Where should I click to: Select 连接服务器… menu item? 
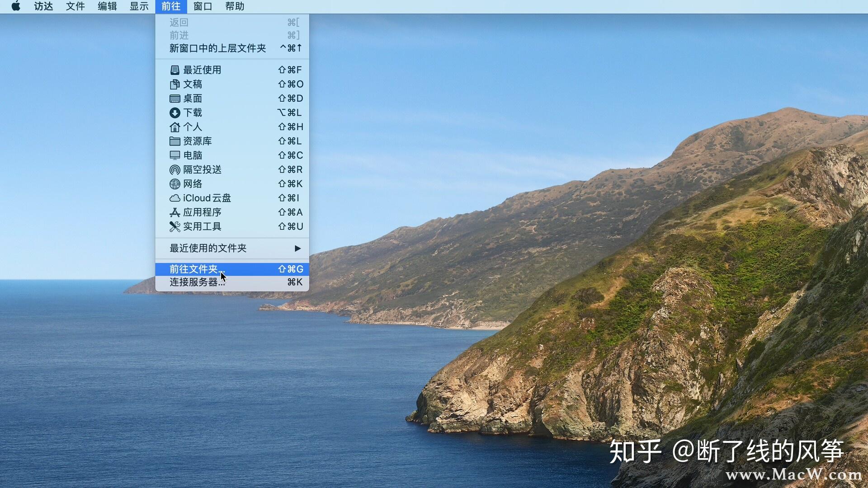232,282
